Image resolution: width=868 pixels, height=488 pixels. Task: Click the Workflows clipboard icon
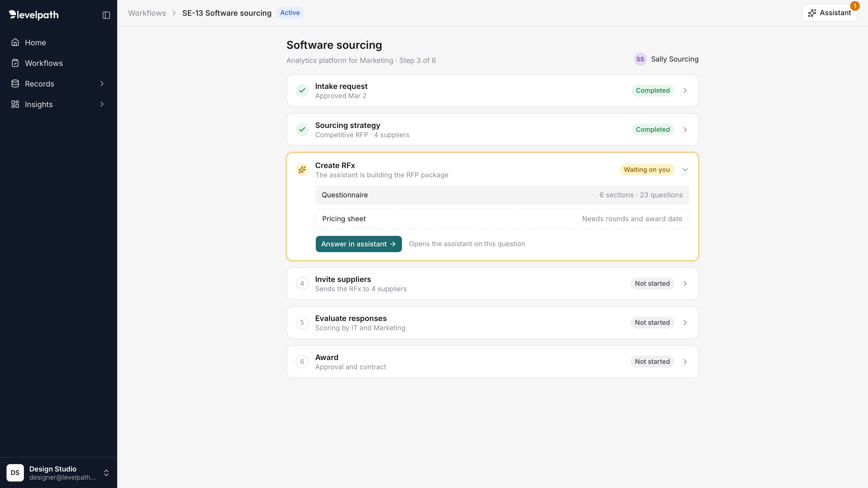(x=15, y=63)
